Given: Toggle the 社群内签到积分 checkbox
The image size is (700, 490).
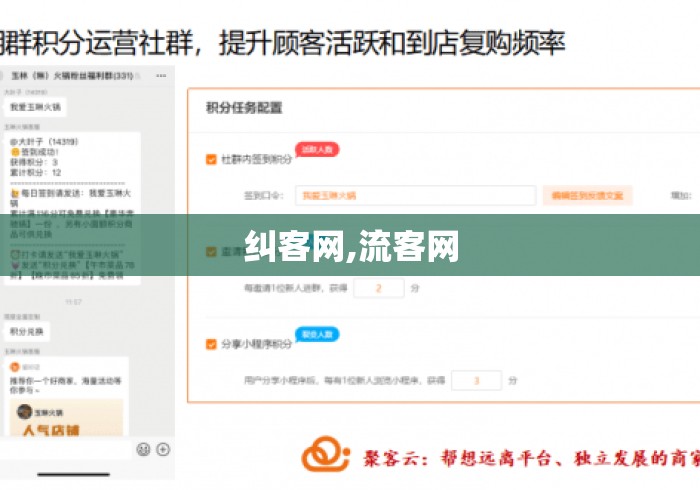Looking at the screenshot, I should click(211, 159).
